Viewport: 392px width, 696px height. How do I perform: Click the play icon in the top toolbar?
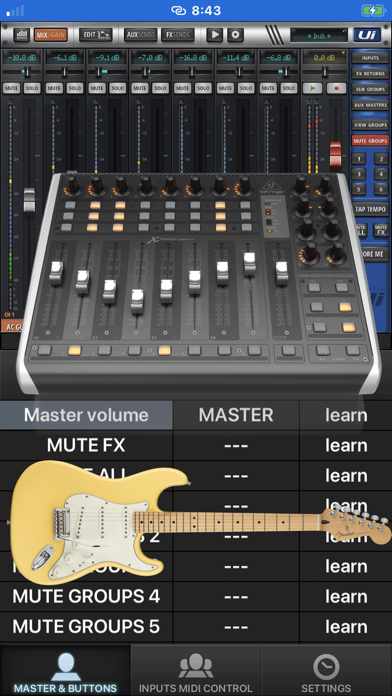[x=214, y=35]
